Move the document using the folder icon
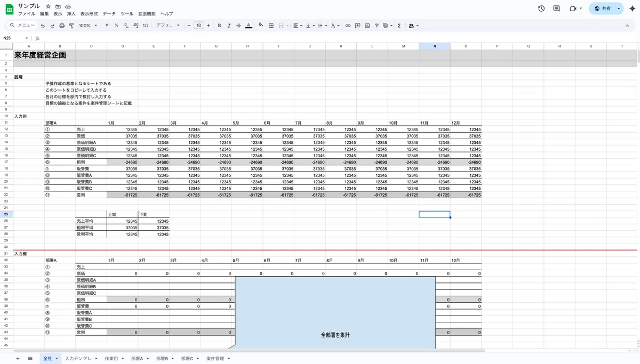640x364 pixels. point(58,6)
